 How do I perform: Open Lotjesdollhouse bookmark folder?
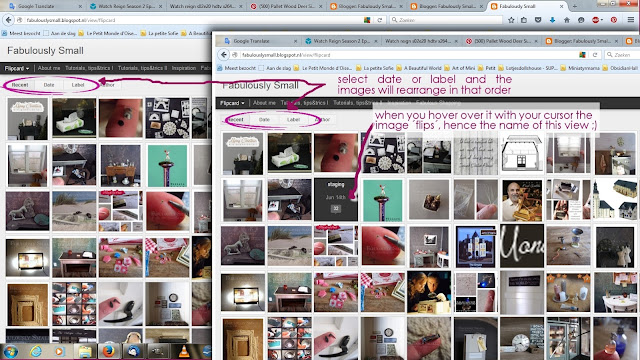click(x=528, y=68)
